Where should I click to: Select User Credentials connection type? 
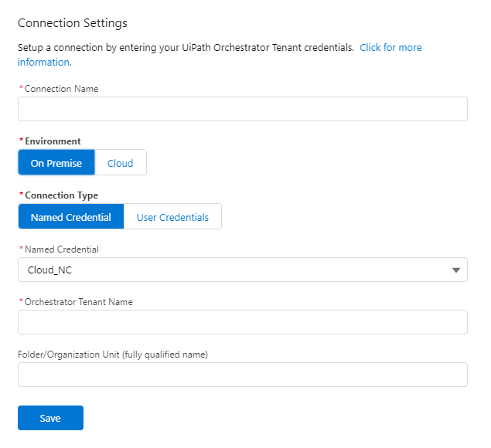tap(172, 217)
